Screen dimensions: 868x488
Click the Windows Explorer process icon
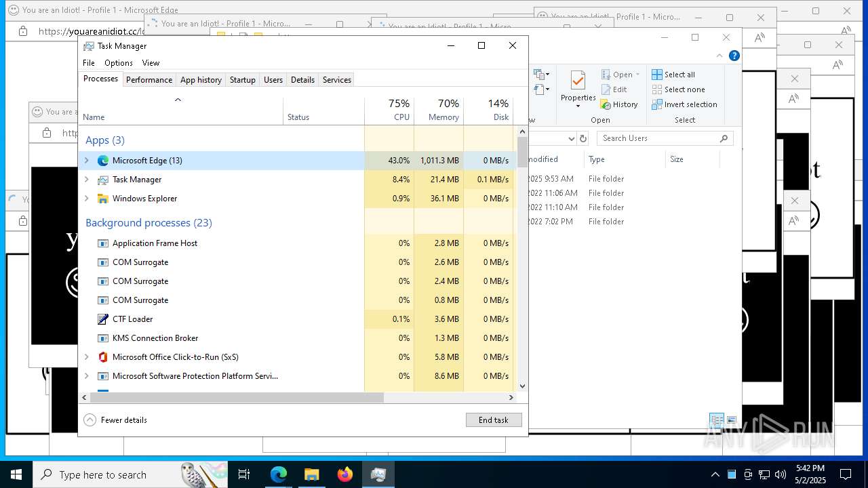[103, 199]
